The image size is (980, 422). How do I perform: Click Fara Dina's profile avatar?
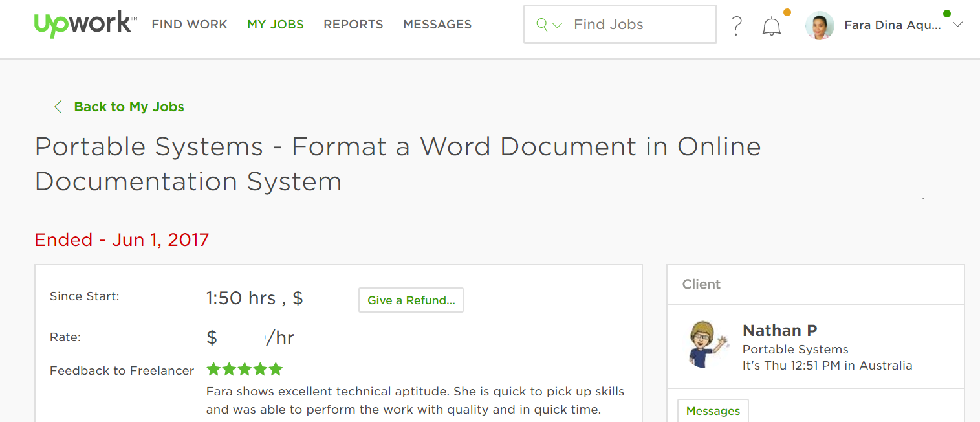(x=820, y=25)
